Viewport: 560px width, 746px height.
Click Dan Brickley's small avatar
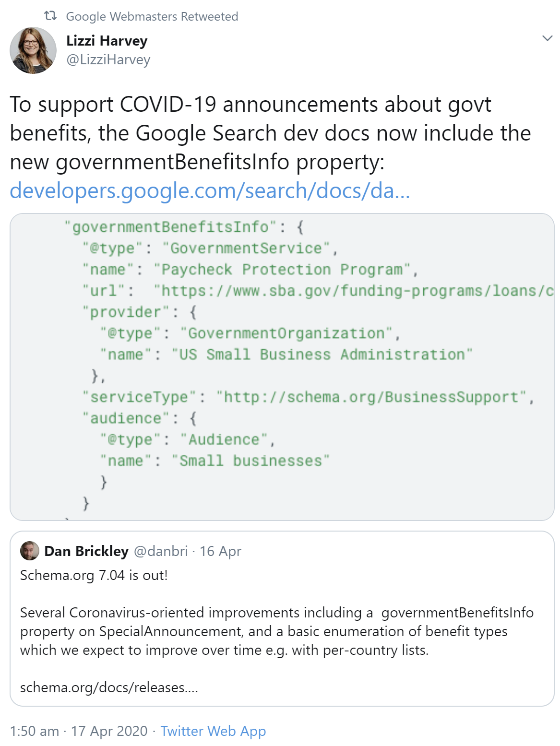(x=30, y=551)
